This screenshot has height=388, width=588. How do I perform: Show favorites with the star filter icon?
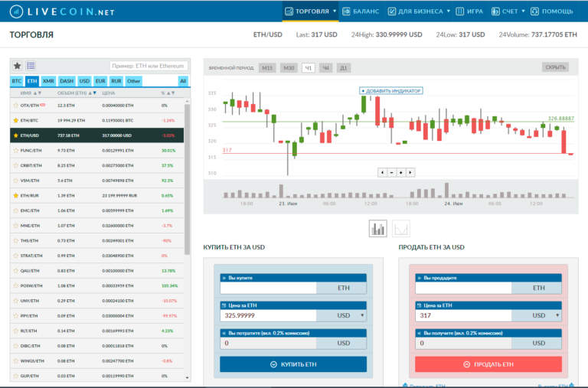click(18, 66)
